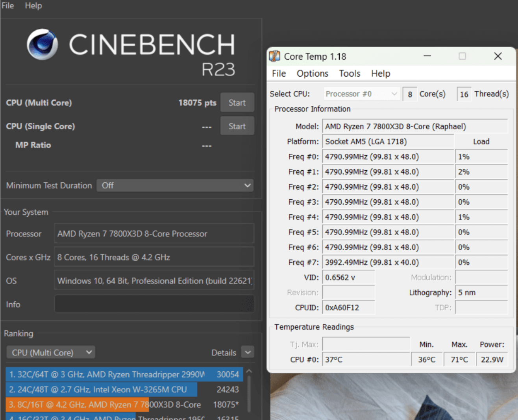Click the Lithography 5 nm value
518x420 pixels.
481,293
